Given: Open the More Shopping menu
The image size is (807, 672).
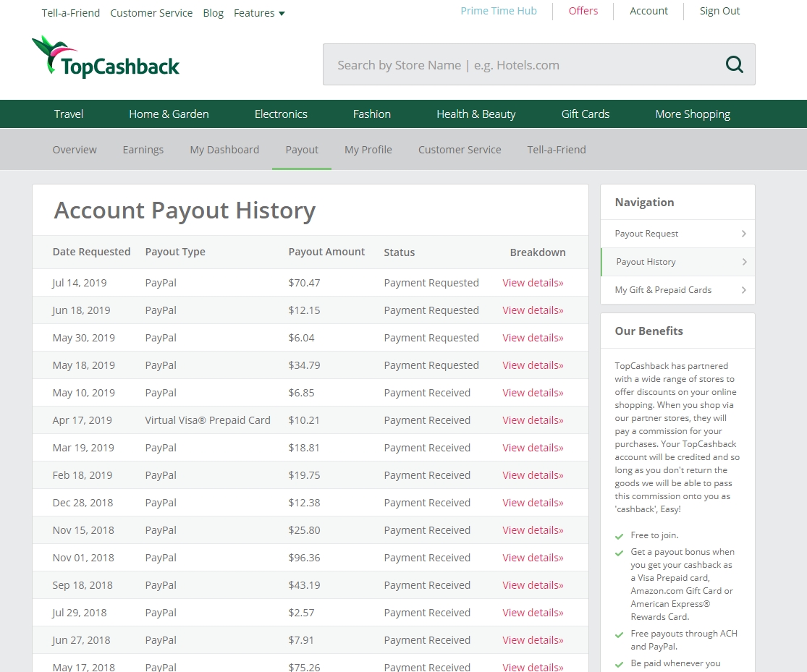Looking at the screenshot, I should coord(692,114).
